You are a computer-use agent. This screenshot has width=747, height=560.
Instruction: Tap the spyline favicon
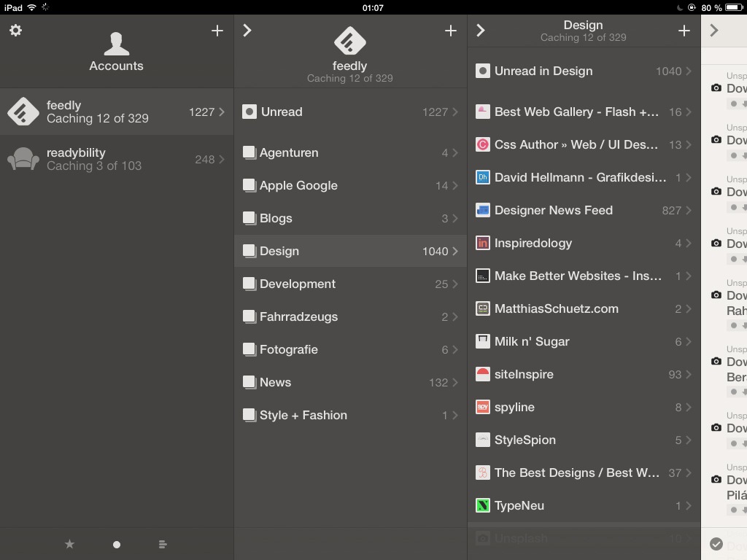pyautogui.click(x=483, y=407)
